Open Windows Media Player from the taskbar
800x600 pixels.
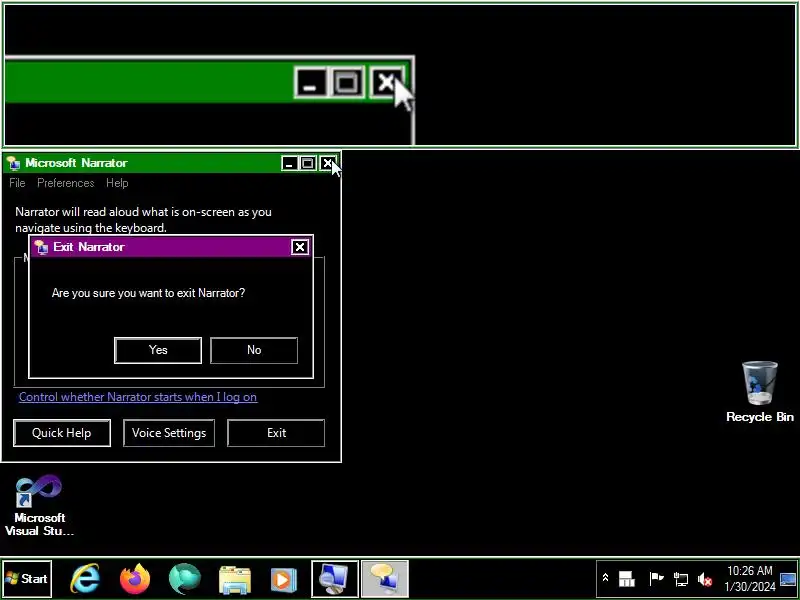coord(284,579)
